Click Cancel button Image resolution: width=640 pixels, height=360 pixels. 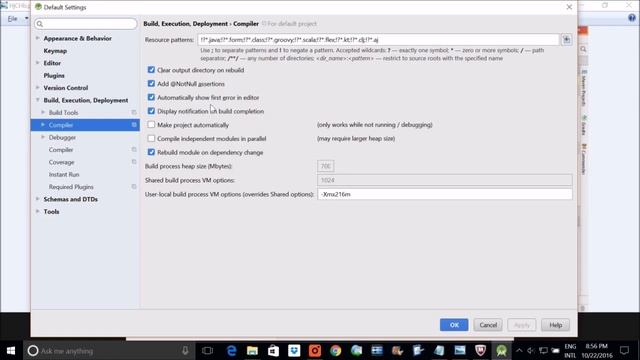(488, 325)
